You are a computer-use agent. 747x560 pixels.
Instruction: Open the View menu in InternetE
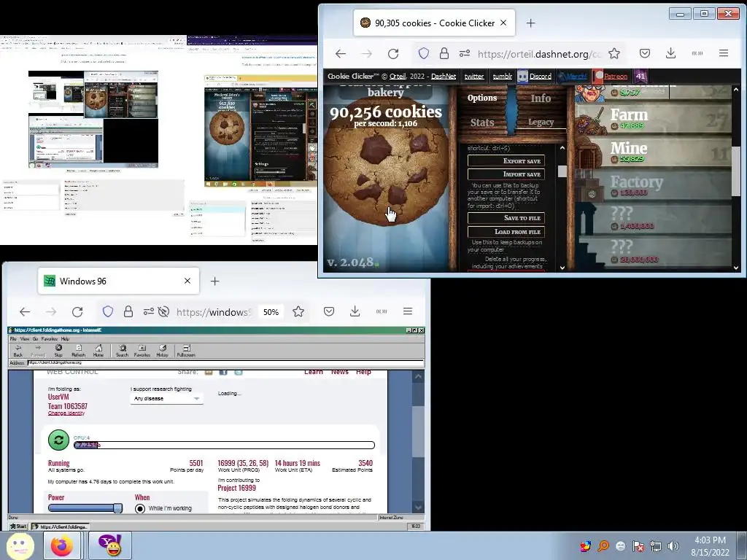25,339
